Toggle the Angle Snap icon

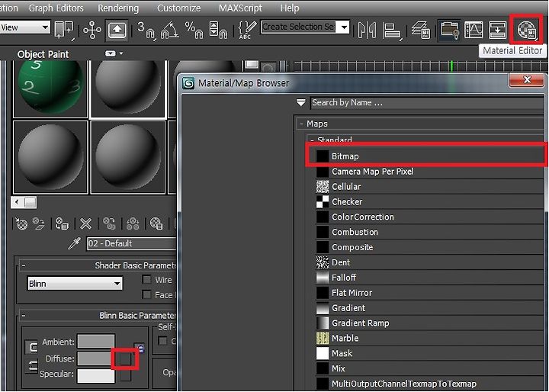pos(170,30)
